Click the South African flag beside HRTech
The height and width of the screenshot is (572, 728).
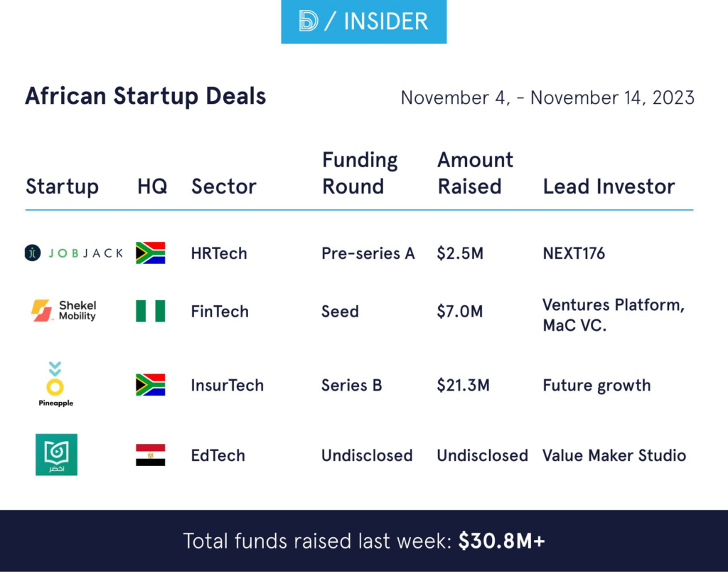click(150, 253)
